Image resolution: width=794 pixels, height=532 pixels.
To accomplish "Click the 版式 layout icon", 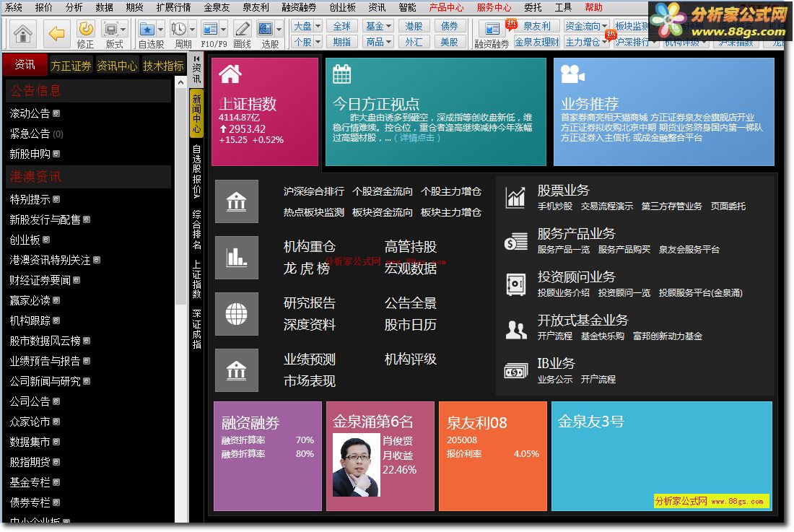I will pyautogui.click(x=110, y=29).
